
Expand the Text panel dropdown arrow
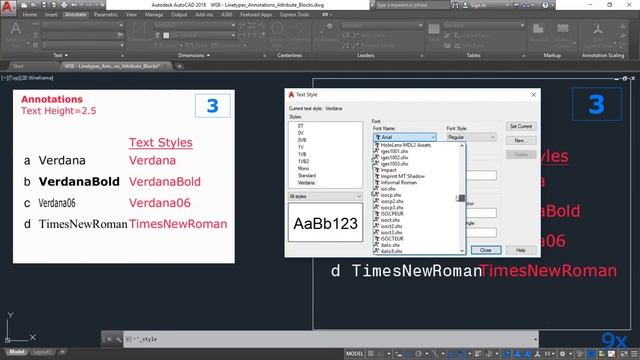[66, 55]
